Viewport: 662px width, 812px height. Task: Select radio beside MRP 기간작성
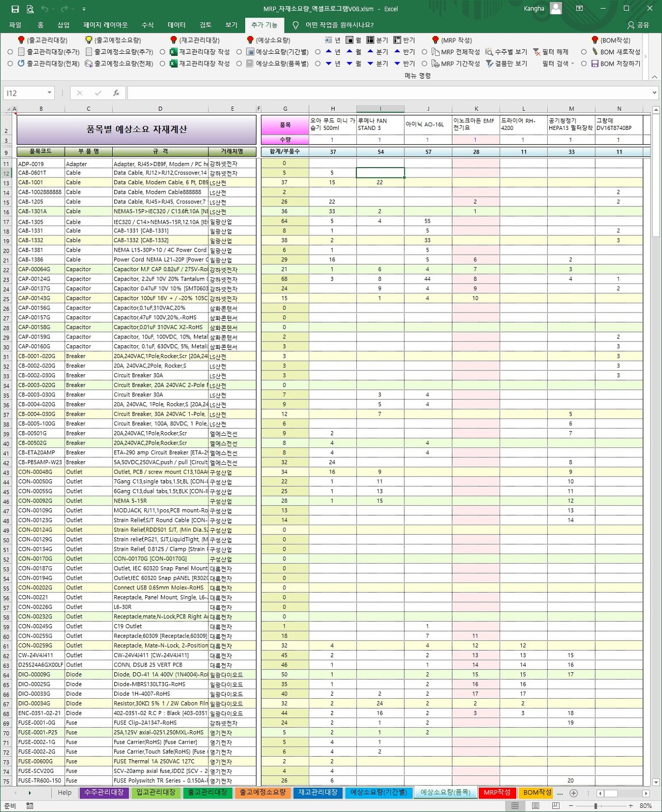[424, 64]
